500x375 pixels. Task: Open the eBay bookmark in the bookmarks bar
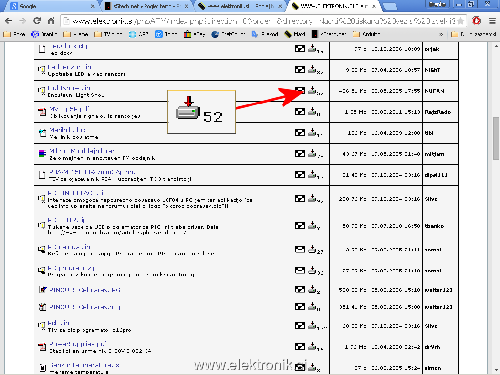tap(195, 34)
